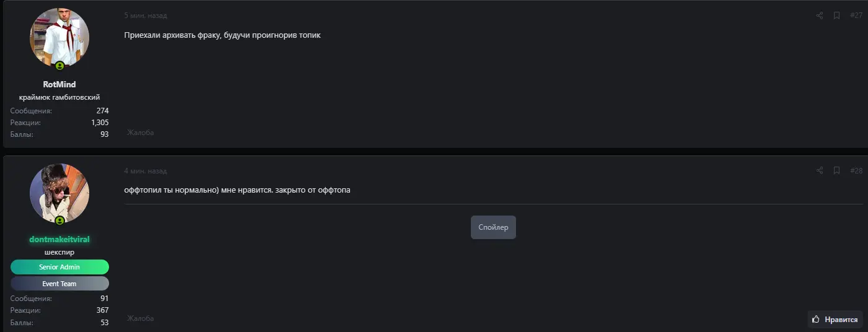Open the permalink for post #27
The height and width of the screenshot is (332, 868).
[856, 15]
